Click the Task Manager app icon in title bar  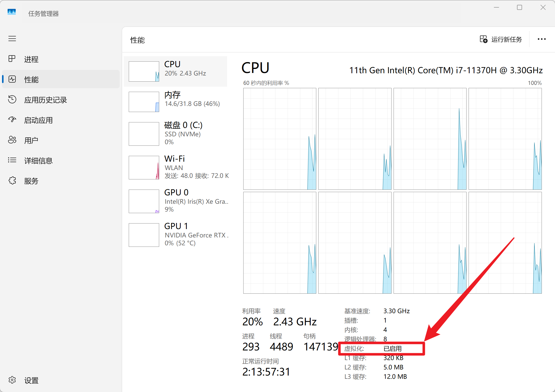point(12,12)
